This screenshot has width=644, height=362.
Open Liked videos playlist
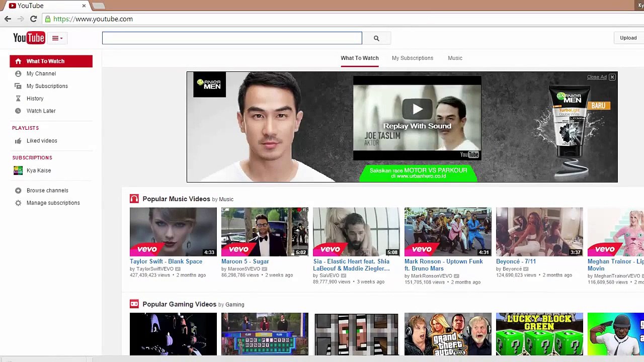pyautogui.click(x=42, y=141)
